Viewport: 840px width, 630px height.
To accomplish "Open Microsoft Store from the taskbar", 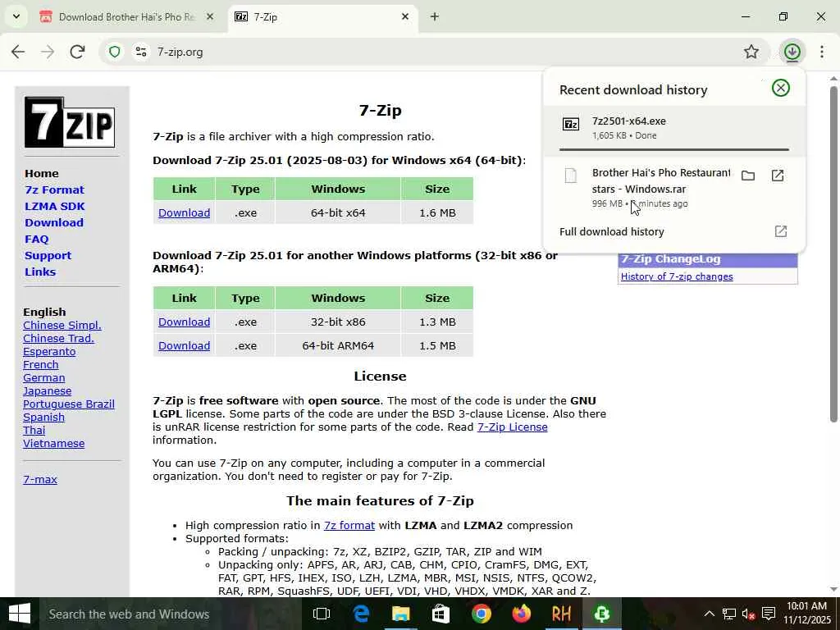I will pyautogui.click(x=441, y=614).
